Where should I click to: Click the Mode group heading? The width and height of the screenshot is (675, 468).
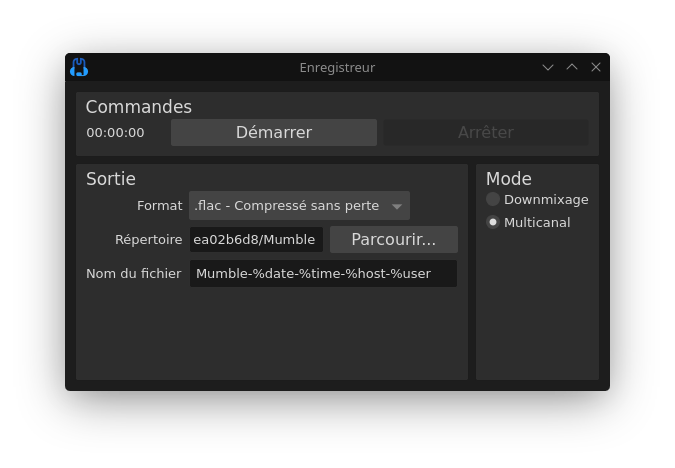509,179
